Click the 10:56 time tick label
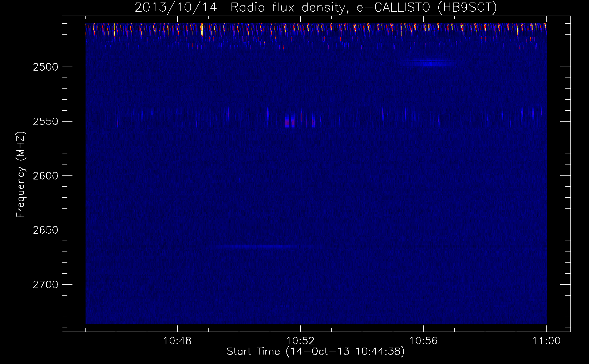The width and height of the screenshot is (589, 364). click(424, 341)
